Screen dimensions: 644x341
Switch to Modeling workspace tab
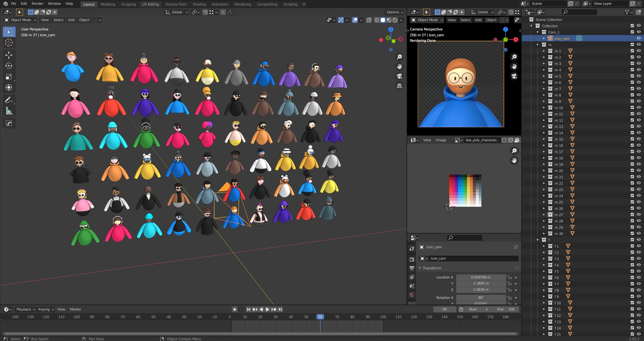108,4
